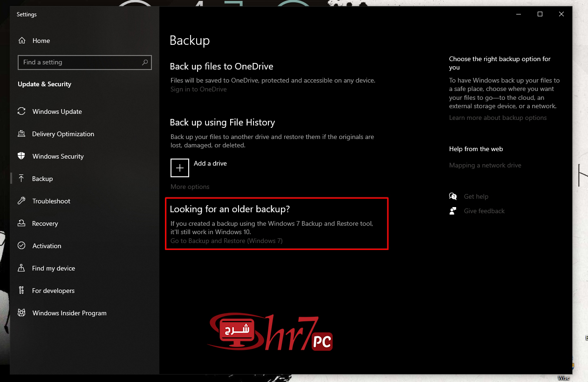
Task: Click the Looking for an older backup? heading
Action: pos(230,209)
